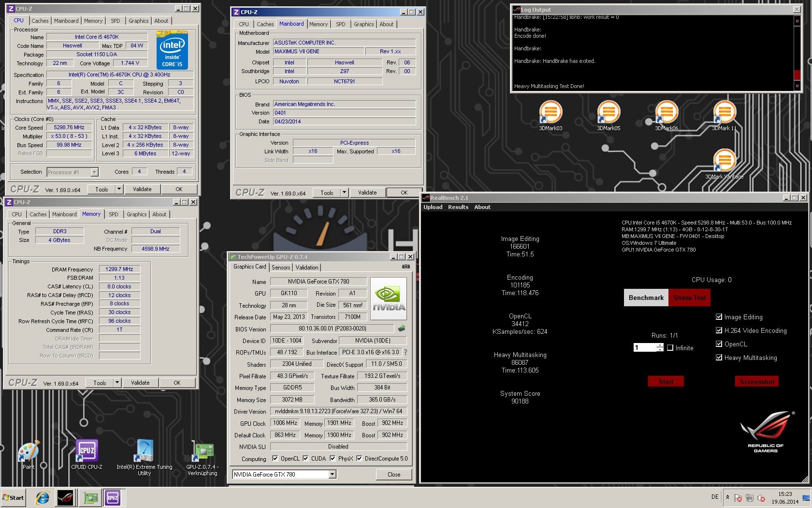812x508 pixels.
Task: Select the Benchmark mode in RealBench
Action: tap(646, 298)
